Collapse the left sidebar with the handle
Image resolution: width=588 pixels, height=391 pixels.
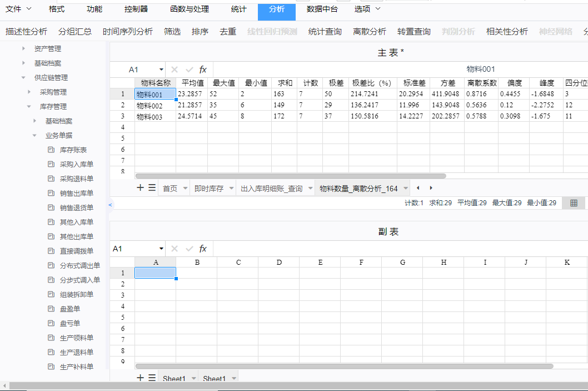pos(110,205)
